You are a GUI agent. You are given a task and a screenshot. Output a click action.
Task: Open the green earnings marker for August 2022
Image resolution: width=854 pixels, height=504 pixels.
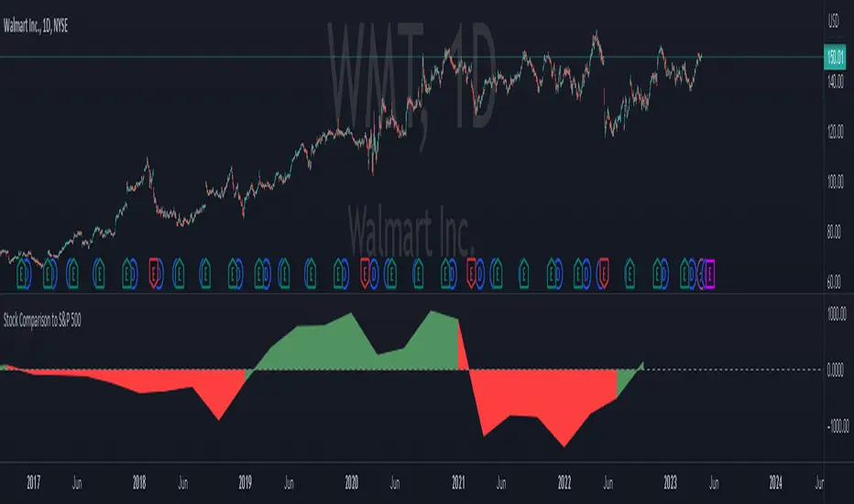pyautogui.click(x=630, y=273)
